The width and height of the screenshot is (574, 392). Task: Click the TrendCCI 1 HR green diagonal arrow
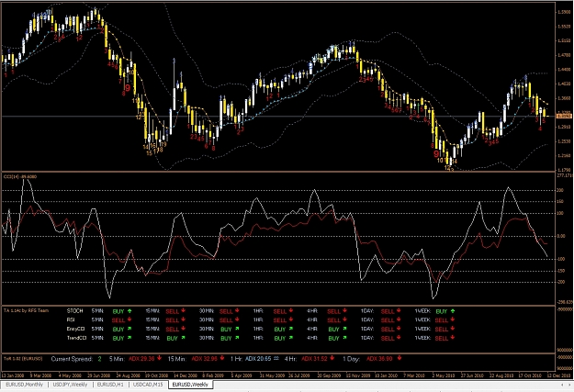290,338
